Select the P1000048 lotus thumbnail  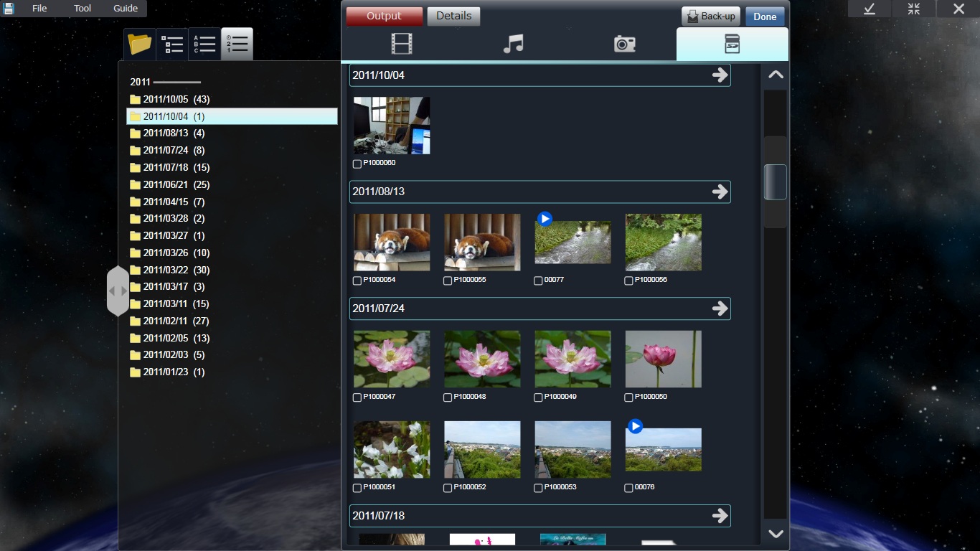[482, 359]
